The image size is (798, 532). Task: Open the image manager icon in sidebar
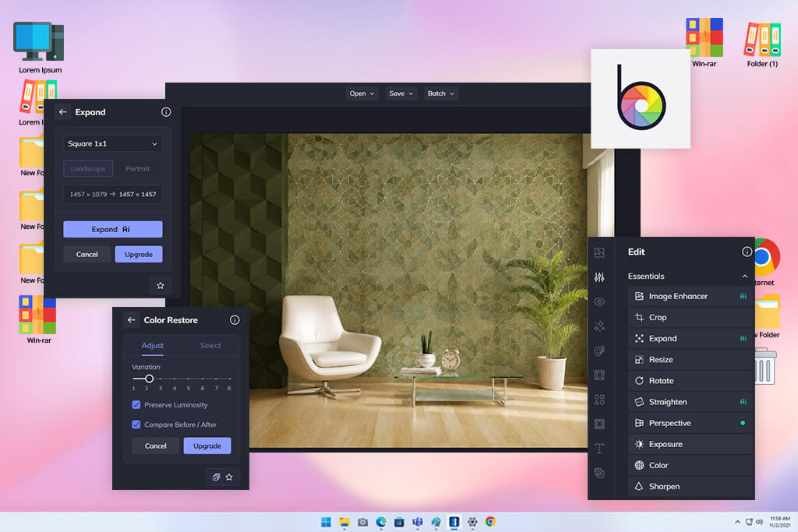(599, 253)
